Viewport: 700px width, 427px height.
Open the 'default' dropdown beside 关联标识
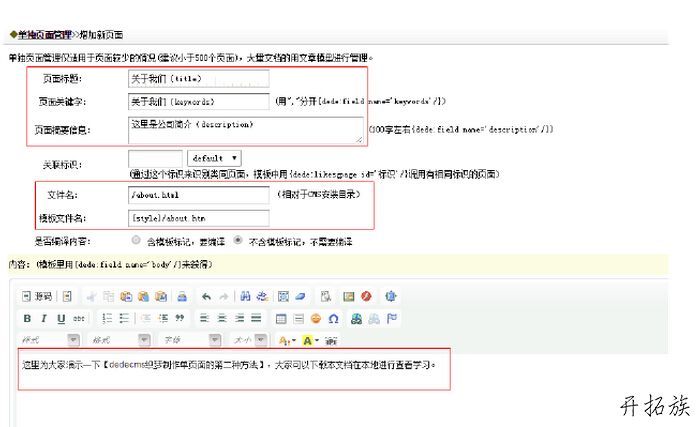(214, 158)
